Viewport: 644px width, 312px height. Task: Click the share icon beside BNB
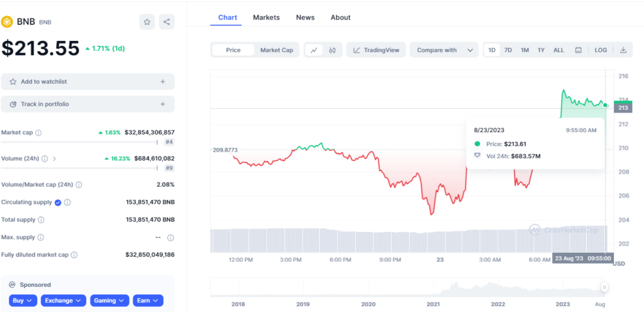tap(167, 22)
